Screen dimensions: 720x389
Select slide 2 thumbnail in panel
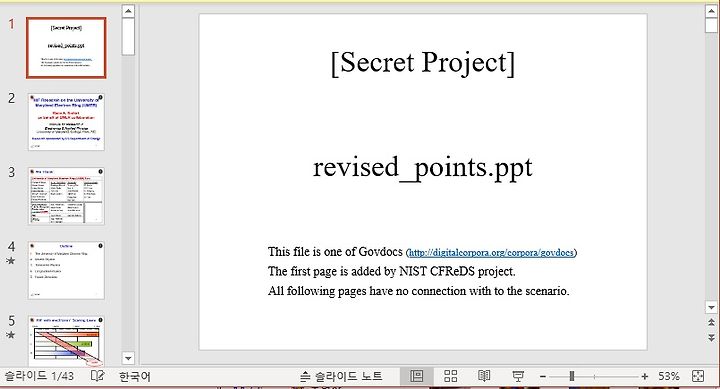pos(66,122)
